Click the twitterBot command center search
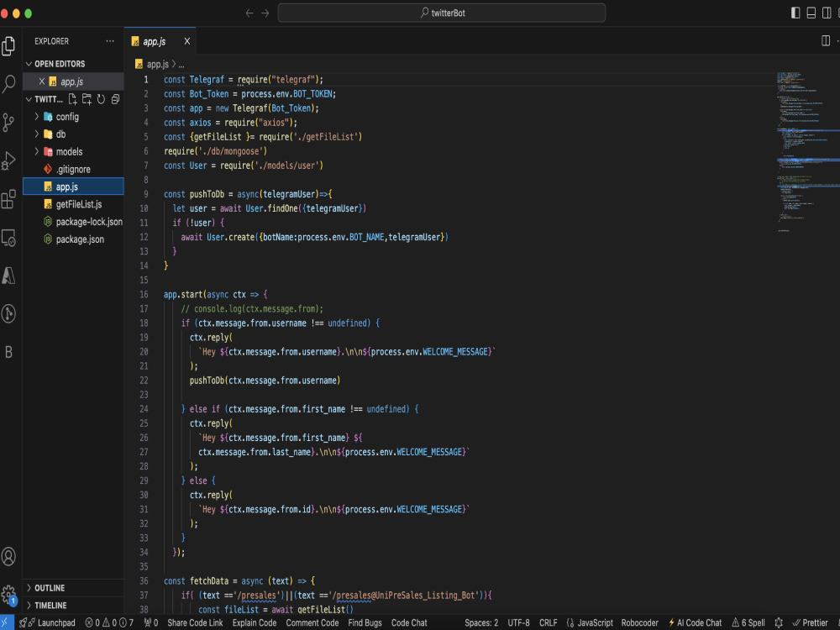840x630 pixels. click(x=442, y=13)
